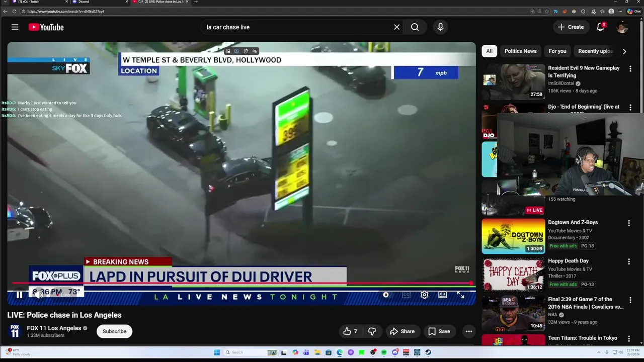Select the For you filter chip

[x=557, y=51]
